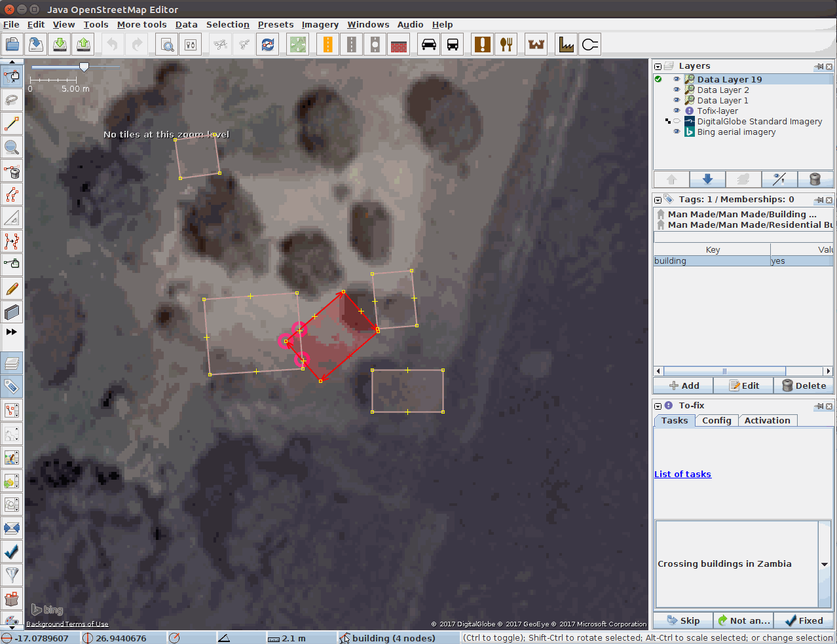837x644 pixels.
Task: Click the Road preset icon with orange background
Action: [327, 45]
